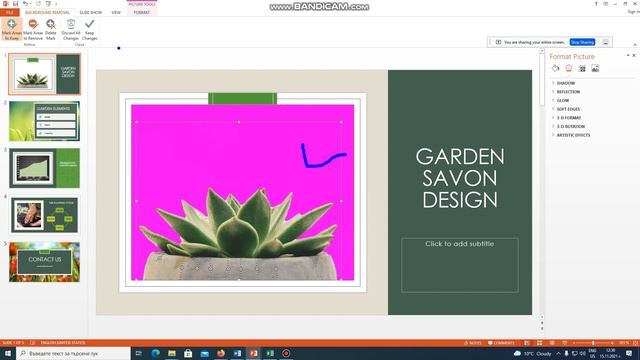Select slide 5 thumbnail Contact Us

point(44,262)
